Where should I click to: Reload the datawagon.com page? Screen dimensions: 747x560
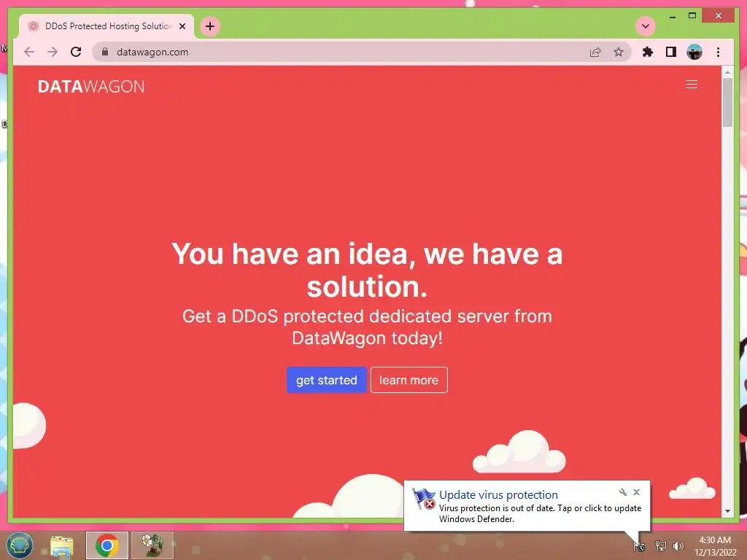point(76,52)
